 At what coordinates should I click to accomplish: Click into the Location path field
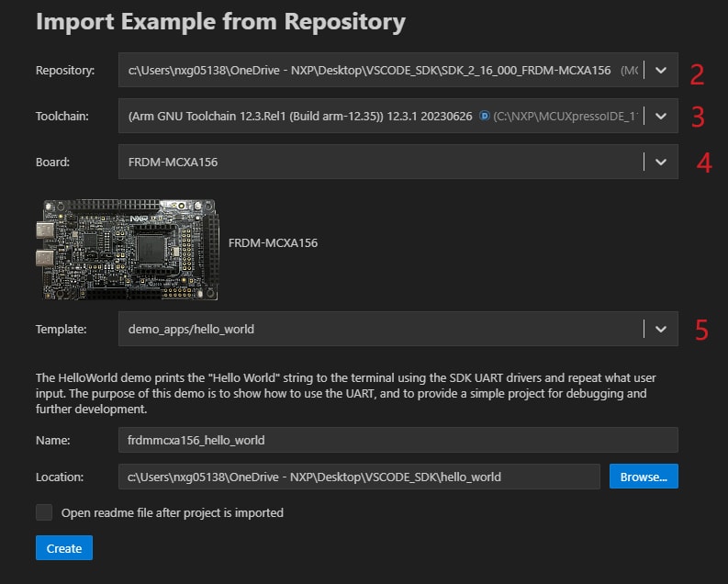tap(359, 477)
